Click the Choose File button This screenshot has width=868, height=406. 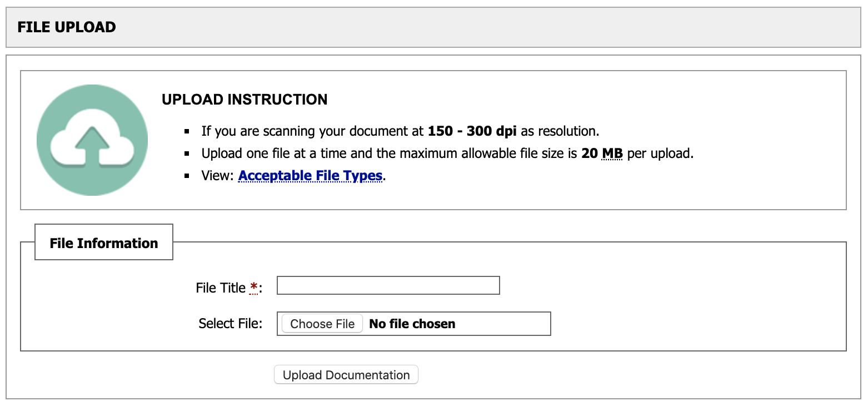pyautogui.click(x=321, y=323)
